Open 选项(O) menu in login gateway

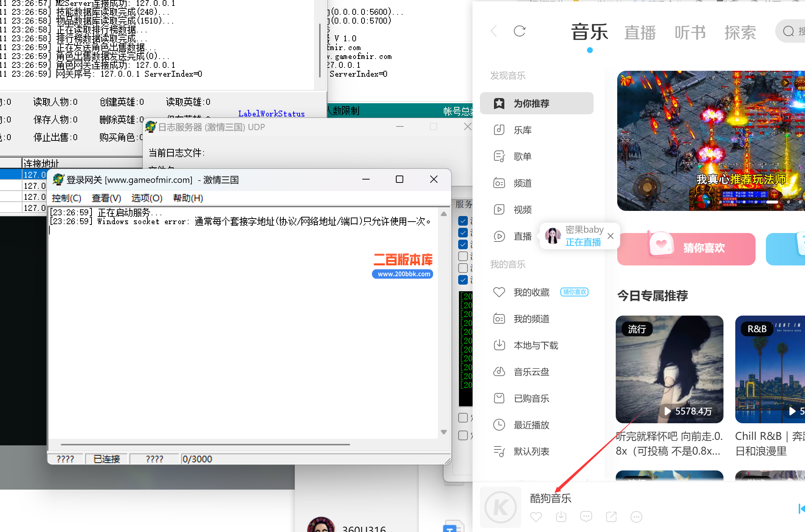click(x=147, y=198)
